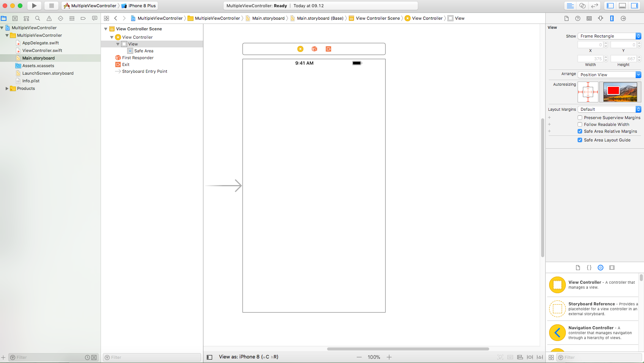This screenshot has height=363, width=644.
Task: Switch to the Attributes inspector
Action: coord(600,18)
